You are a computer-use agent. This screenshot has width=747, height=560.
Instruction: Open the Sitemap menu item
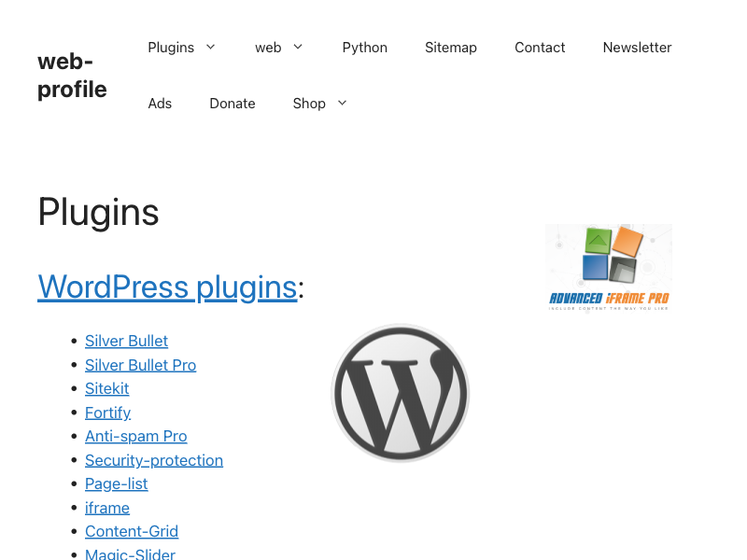coord(451,48)
